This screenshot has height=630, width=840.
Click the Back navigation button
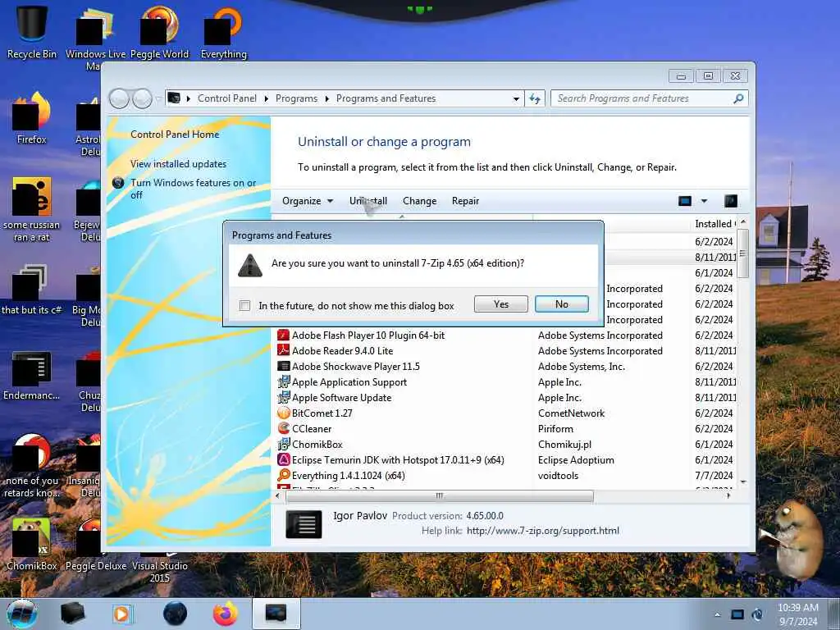point(120,98)
